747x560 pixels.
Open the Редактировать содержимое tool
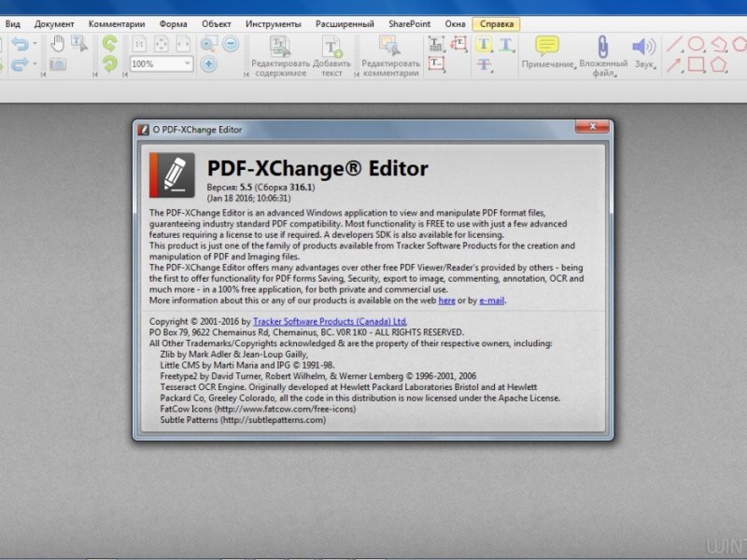click(x=281, y=56)
